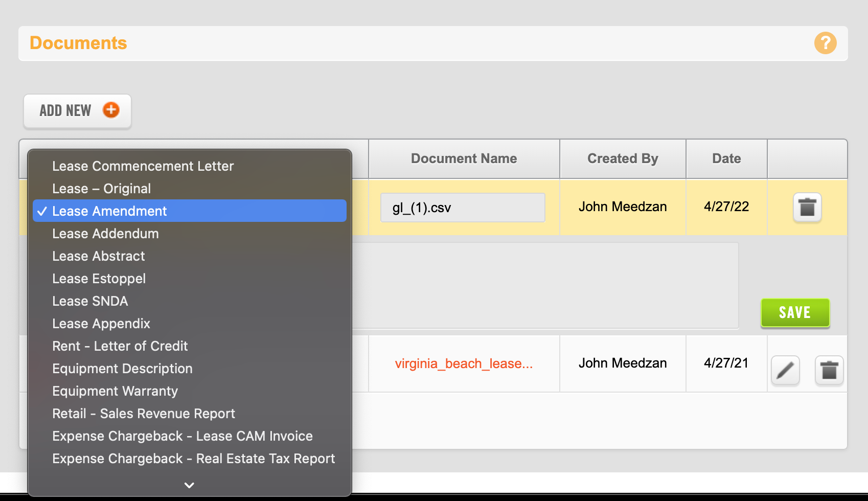
Task: Click the gl_(1).csv document name field
Action: pos(462,208)
